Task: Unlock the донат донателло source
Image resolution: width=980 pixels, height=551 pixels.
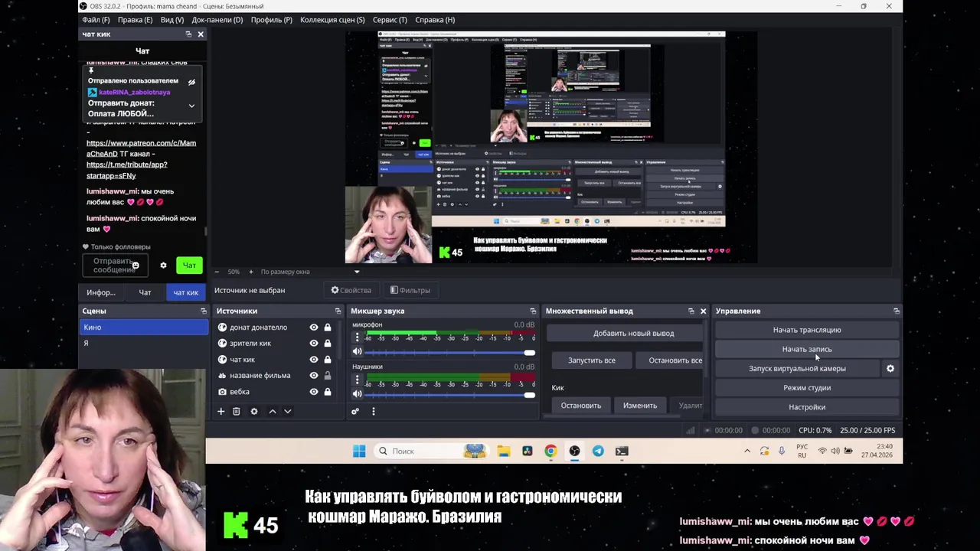Action: pos(328,328)
